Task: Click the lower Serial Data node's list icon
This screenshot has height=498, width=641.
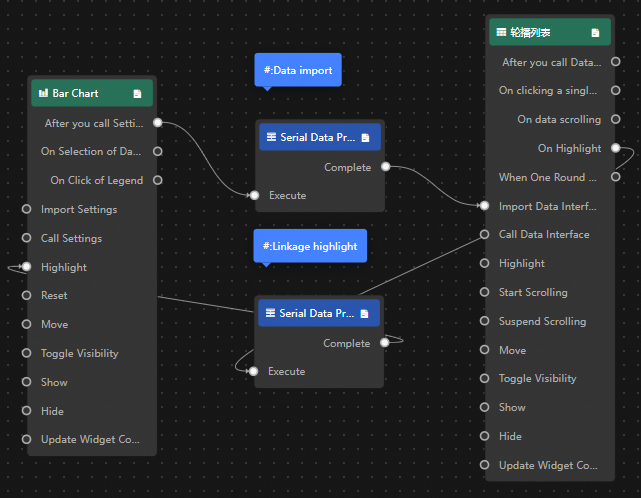Action: click(270, 313)
